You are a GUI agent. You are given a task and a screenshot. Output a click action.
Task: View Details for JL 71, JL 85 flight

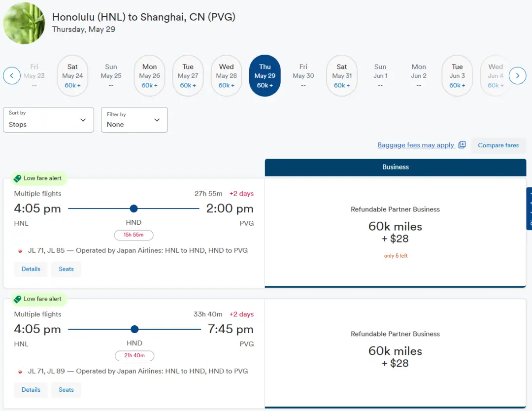(31, 269)
